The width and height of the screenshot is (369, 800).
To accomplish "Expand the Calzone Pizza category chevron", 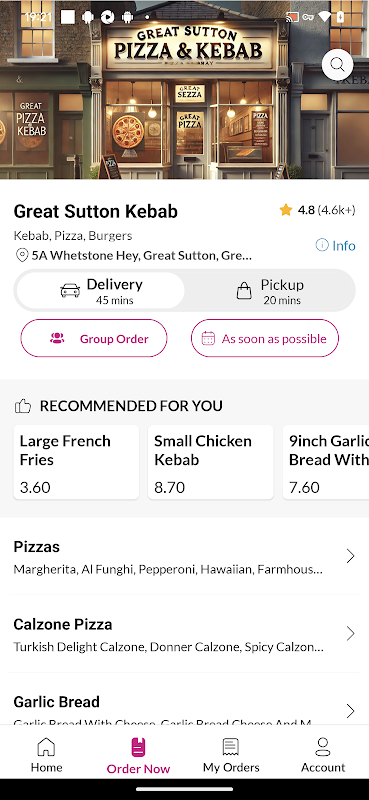I will (350, 633).
